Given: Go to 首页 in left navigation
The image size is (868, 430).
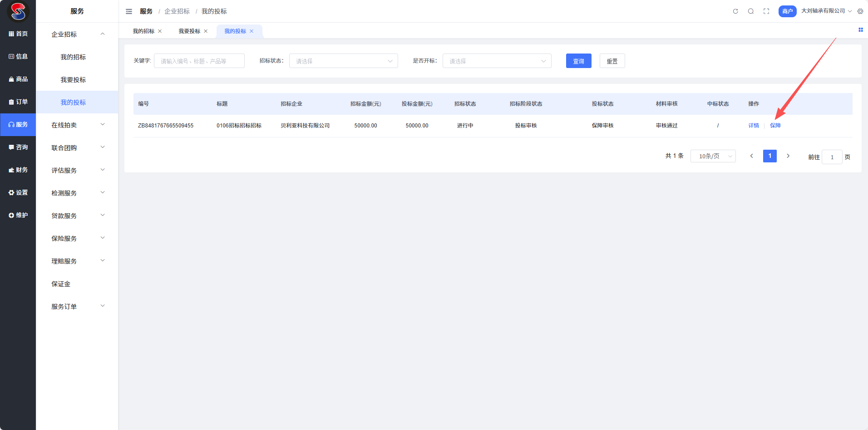Looking at the screenshot, I should tap(18, 34).
